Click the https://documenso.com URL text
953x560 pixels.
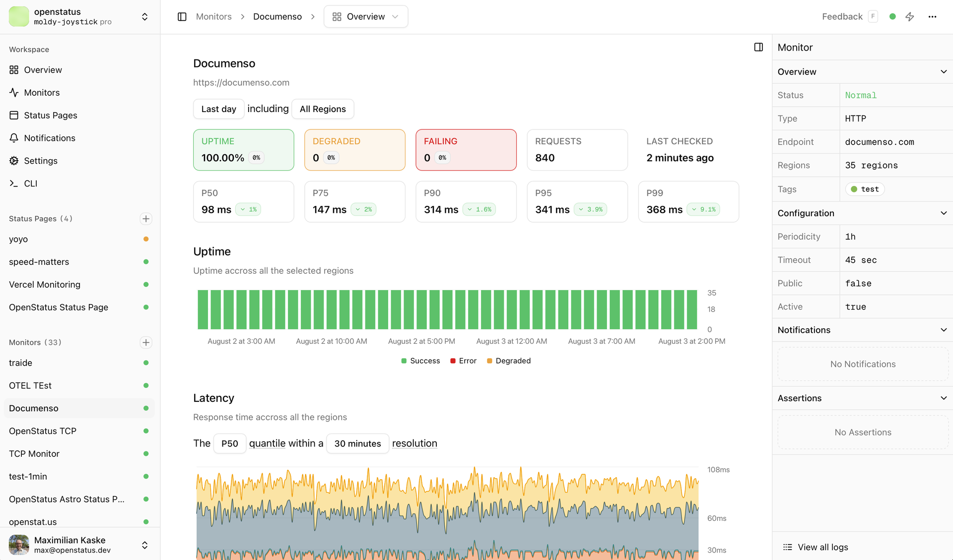tap(241, 83)
